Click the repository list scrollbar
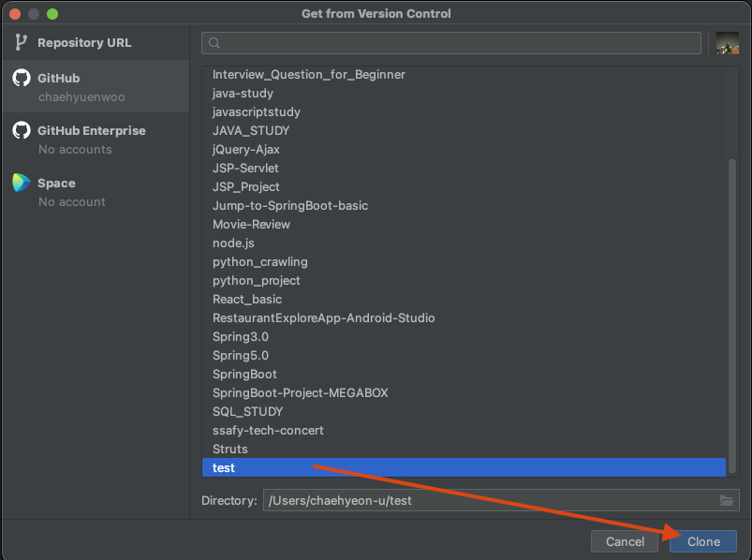752x560 pixels. coord(731,317)
